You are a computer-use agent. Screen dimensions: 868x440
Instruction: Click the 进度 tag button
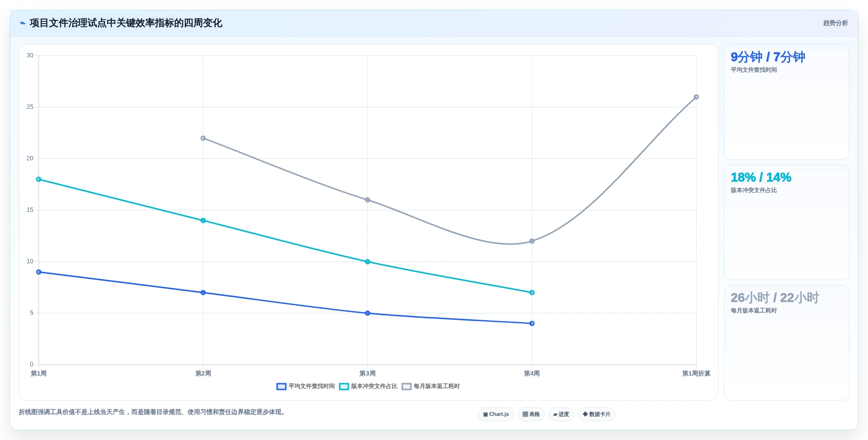(561, 414)
